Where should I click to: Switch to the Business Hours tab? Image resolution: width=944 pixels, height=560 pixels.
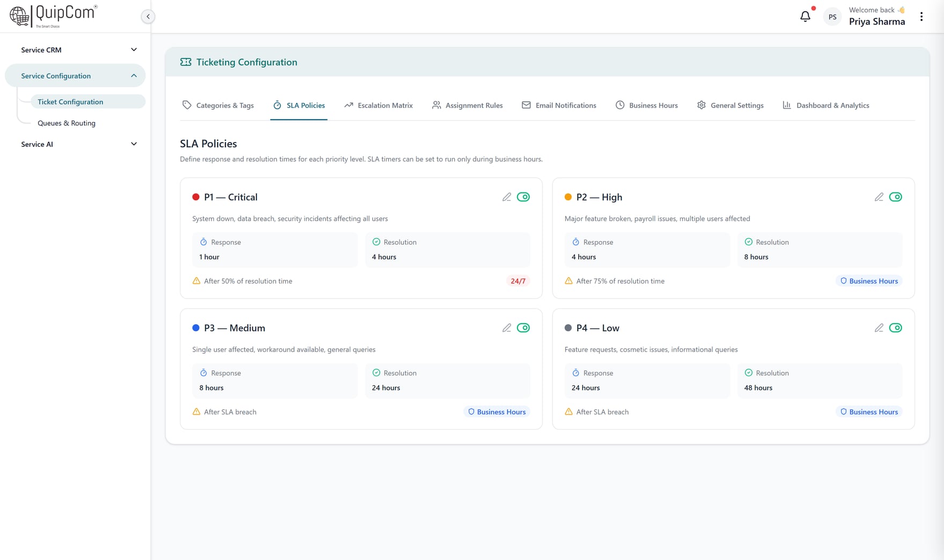pyautogui.click(x=647, y=105)
